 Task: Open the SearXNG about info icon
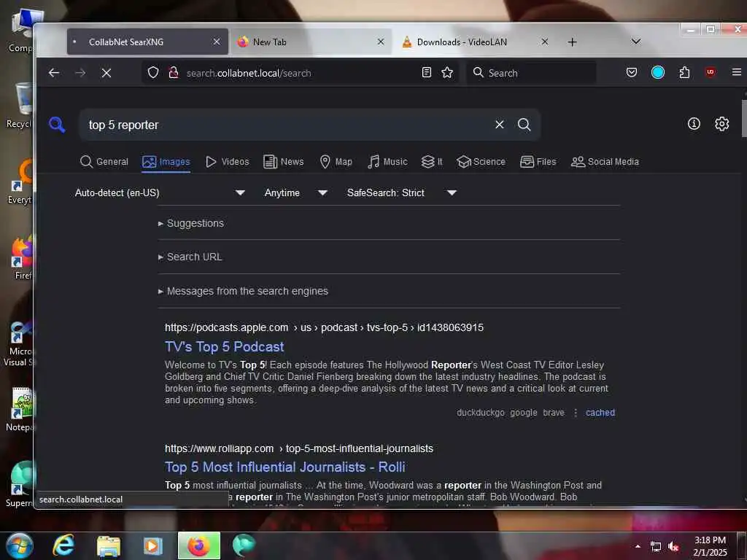[694, 124]
